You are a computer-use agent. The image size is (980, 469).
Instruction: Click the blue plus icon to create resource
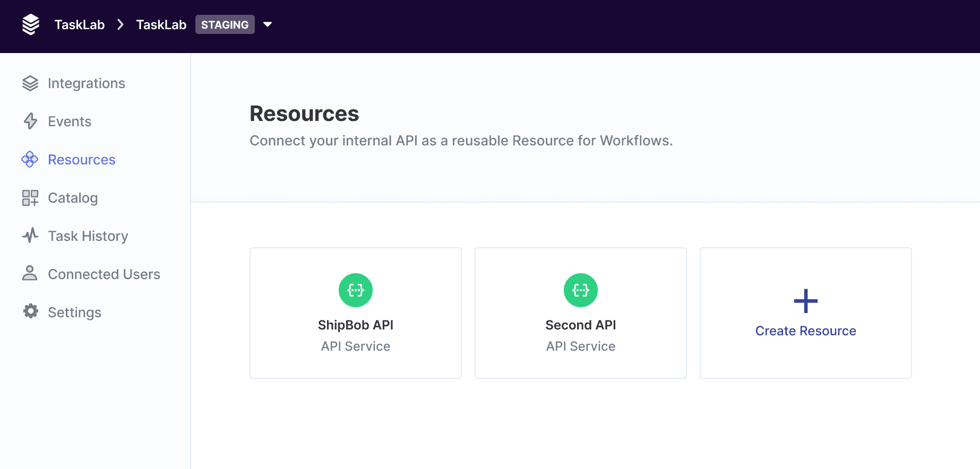(805, 301)
